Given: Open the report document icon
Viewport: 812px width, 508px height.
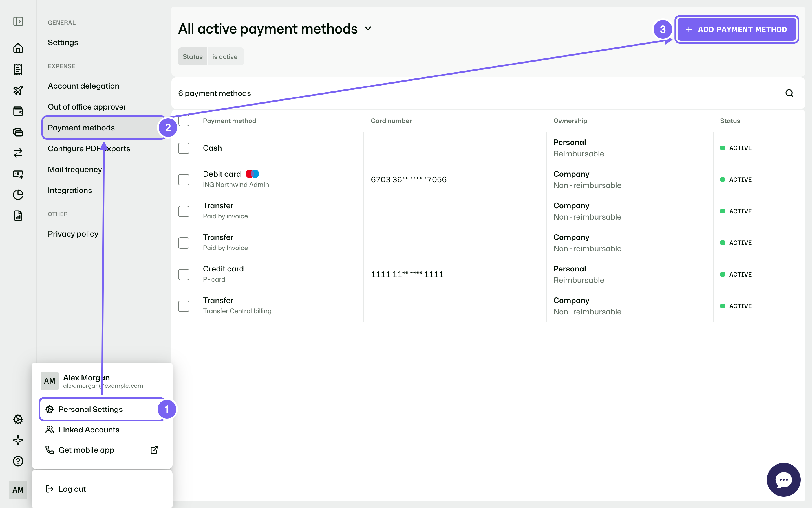Looking at the screenshot, I should coord(18,215).
